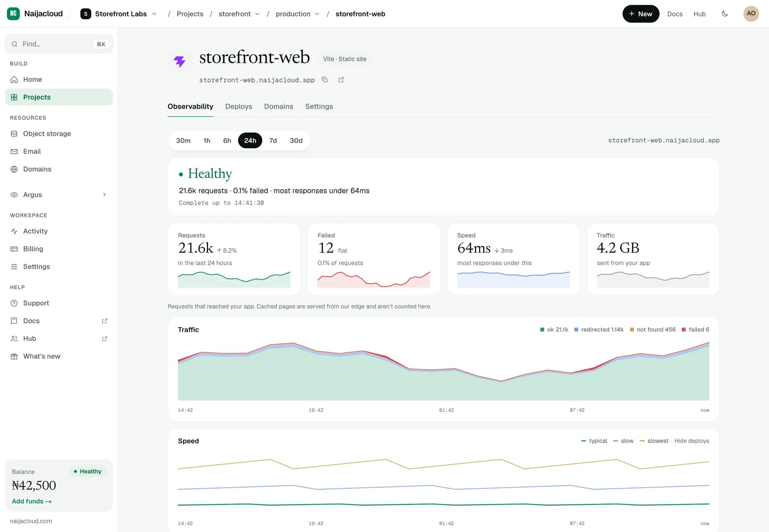Screen dimensions: 769x532
Task: Toggle the not found 456 legend entry
Action: click(x=652, y=329)
